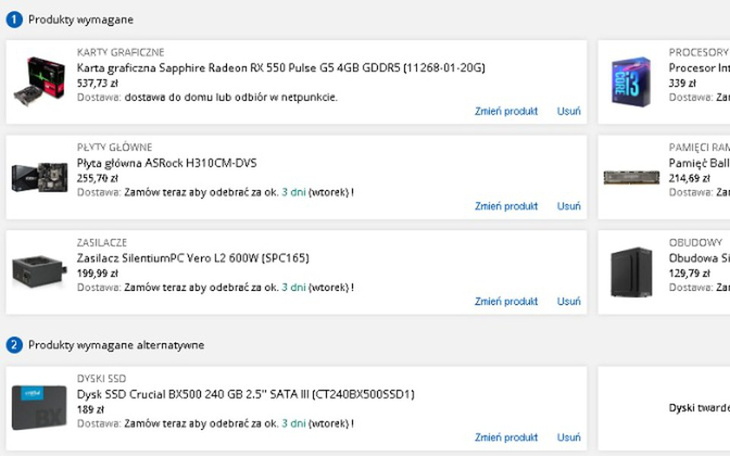The width and height of the screenshot is (730, 456).
Task: Remove the ASRock H310CM-DVS motherboard
Action: [x=568, y=206]
